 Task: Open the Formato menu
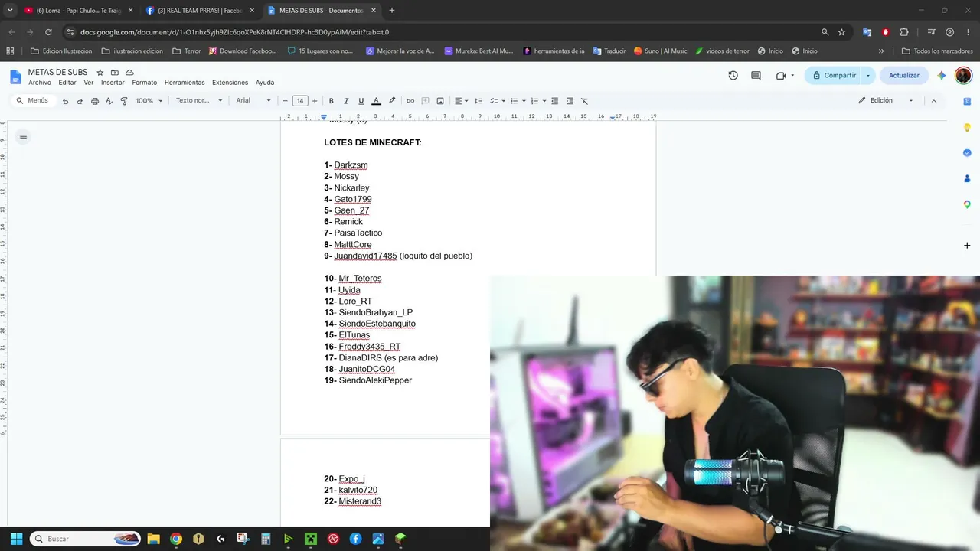145,83
